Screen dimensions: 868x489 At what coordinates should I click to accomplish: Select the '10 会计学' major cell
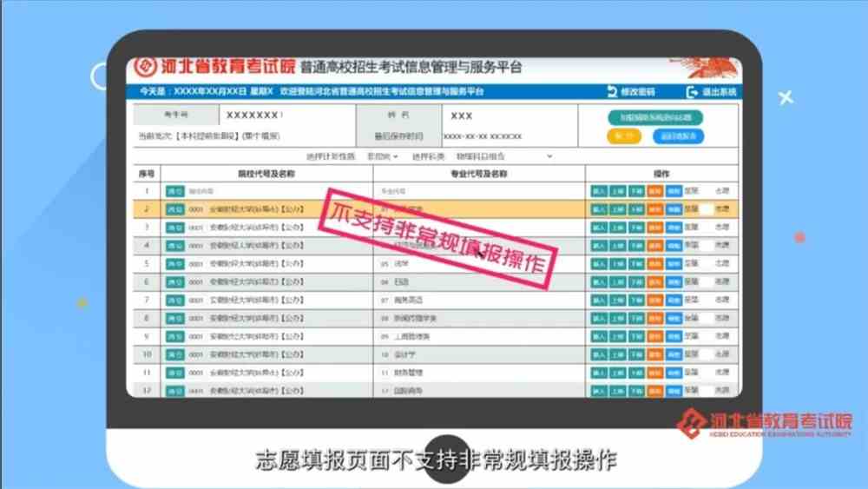point(479,354)
